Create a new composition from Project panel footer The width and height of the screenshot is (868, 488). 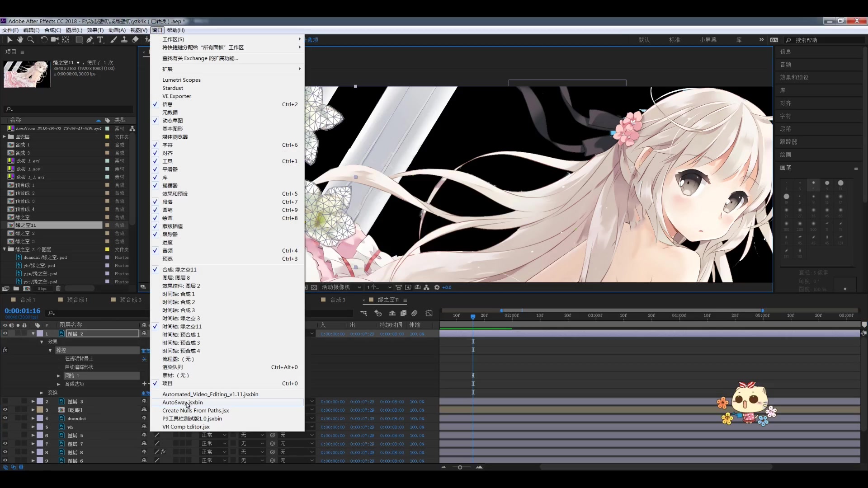point(27,288)
